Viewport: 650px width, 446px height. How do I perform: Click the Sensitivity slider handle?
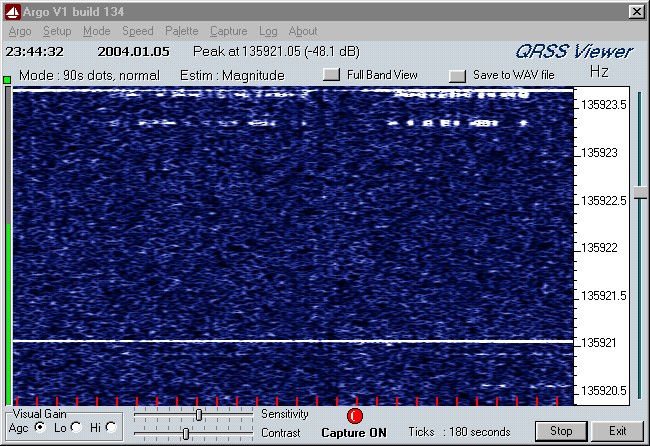point(199,414)
